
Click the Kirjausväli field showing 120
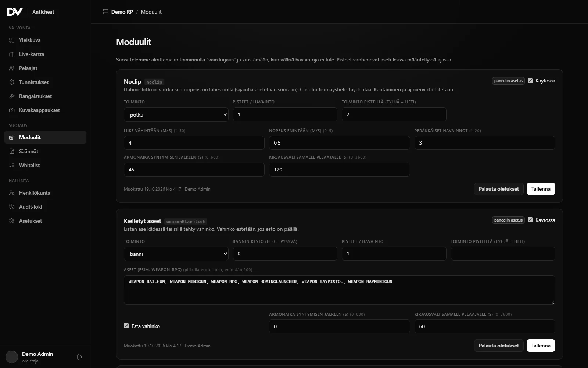tap(339, 170)
